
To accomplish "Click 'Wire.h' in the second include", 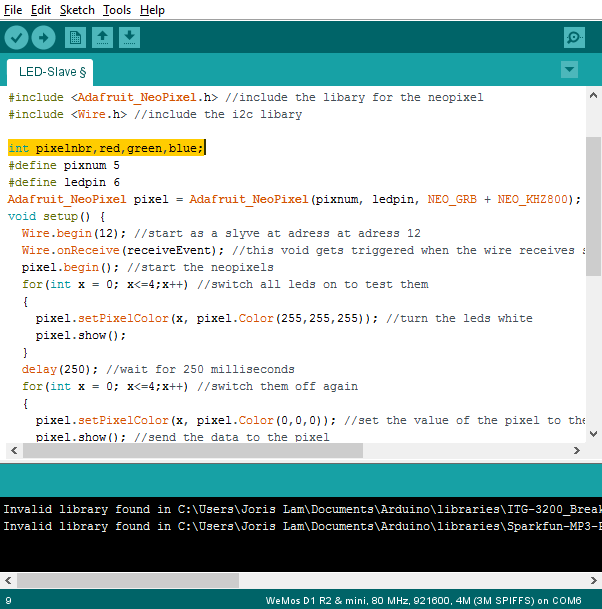I will (x=99, y=114).
